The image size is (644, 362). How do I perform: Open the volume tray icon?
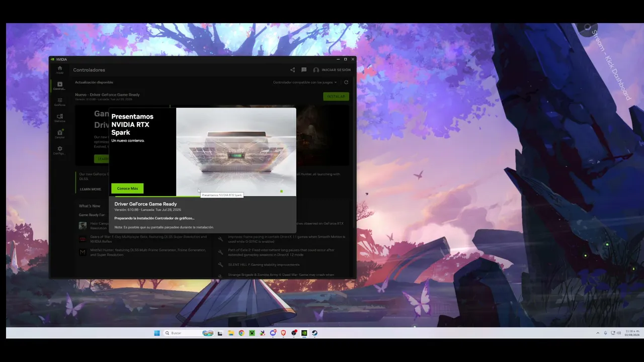[618, 333]
